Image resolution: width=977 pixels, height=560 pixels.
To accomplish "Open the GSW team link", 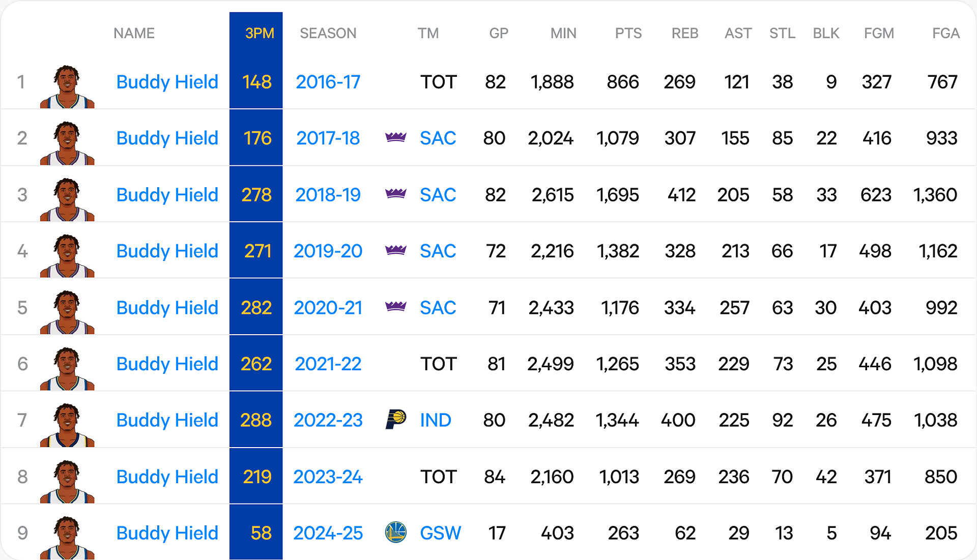I will [x=440, y=533].
